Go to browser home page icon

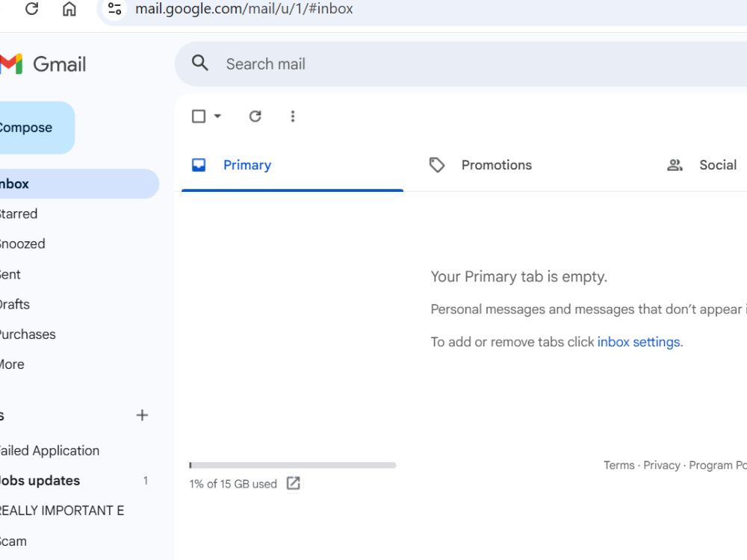click(69, 8)
